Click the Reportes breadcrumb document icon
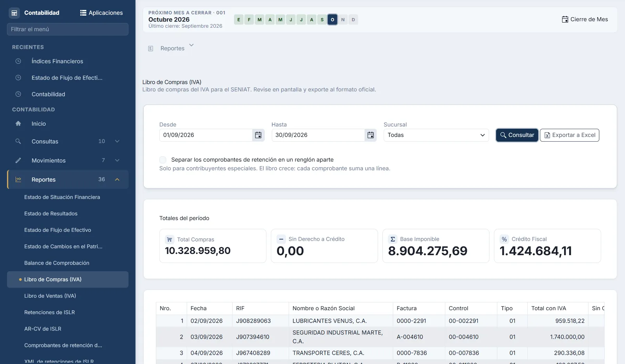The image size is (625, 364). tap(150, 48)
